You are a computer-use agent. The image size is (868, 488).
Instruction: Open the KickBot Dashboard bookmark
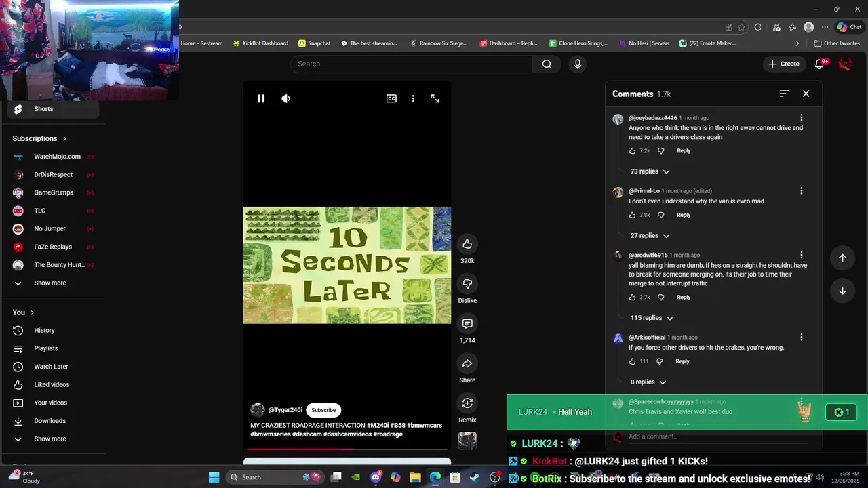coord(260,43)
